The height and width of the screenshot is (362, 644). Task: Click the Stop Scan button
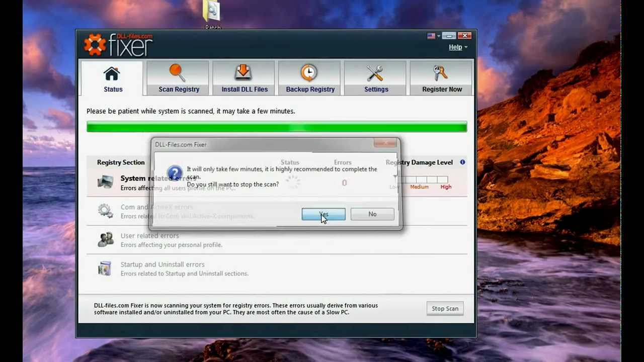[445, 309]
